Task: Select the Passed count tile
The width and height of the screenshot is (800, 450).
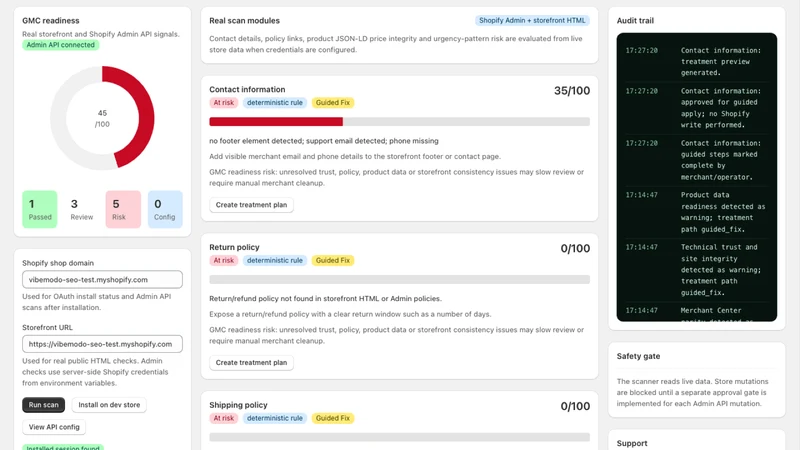Action: coord(40,209)
